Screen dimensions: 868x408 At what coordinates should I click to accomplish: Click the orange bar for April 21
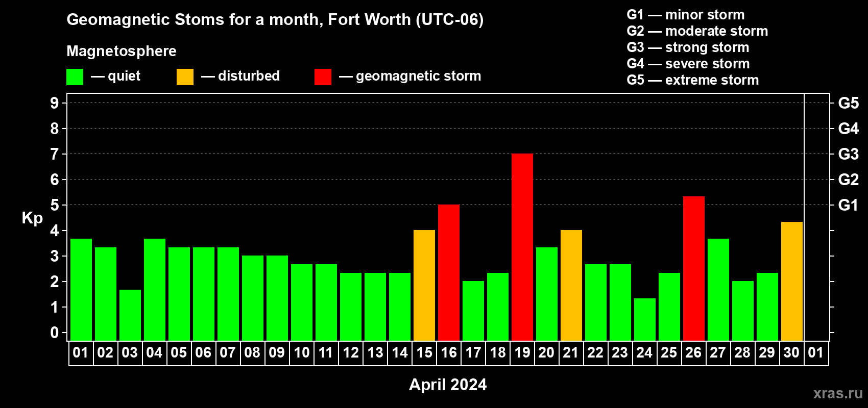pos(571,286)
